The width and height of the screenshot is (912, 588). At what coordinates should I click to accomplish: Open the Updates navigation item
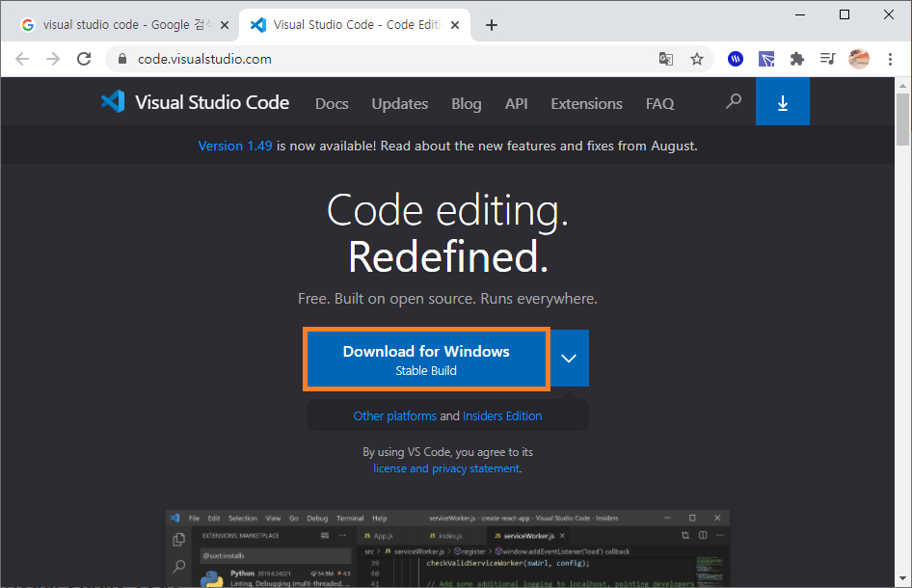click(399, 103)
